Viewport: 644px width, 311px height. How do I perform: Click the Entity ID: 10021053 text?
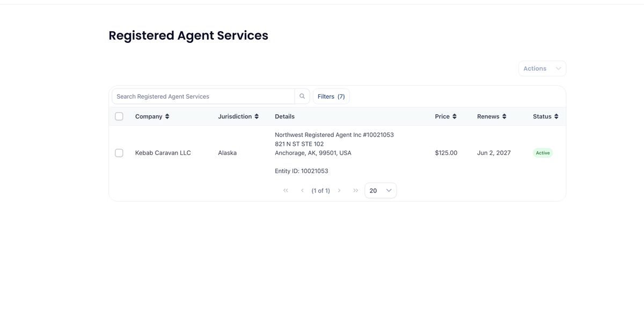pos(302,171)
